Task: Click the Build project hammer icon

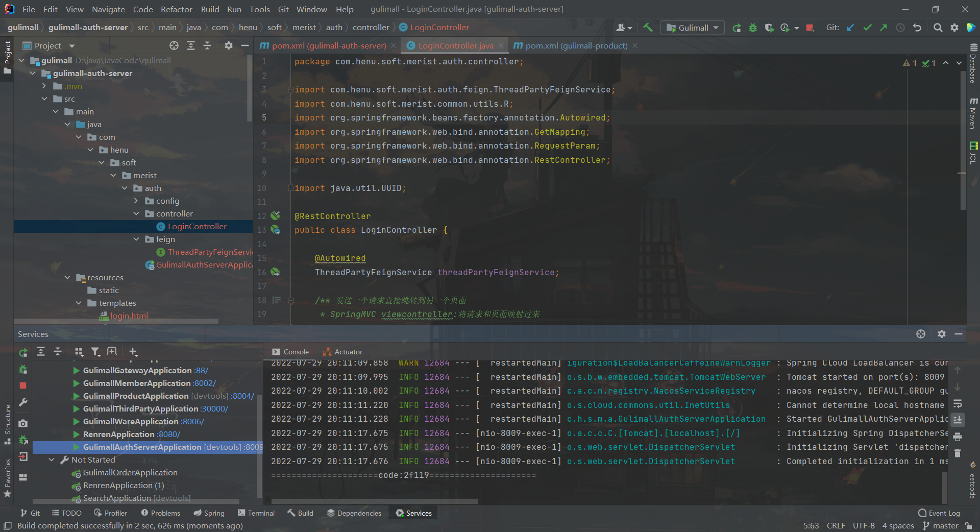Action: tap(648, 28)
